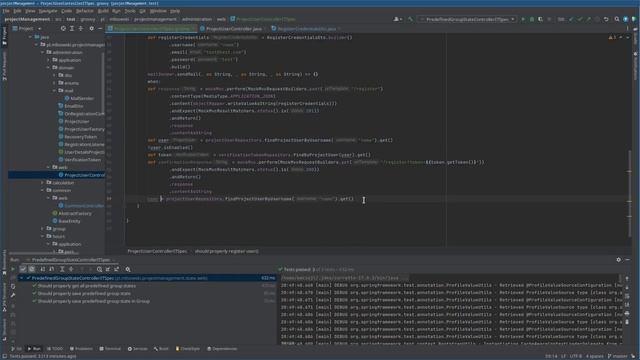640x360 pixels.
Task: Select VerificationToken in Project tree
Action: click(x=80, y=160)
